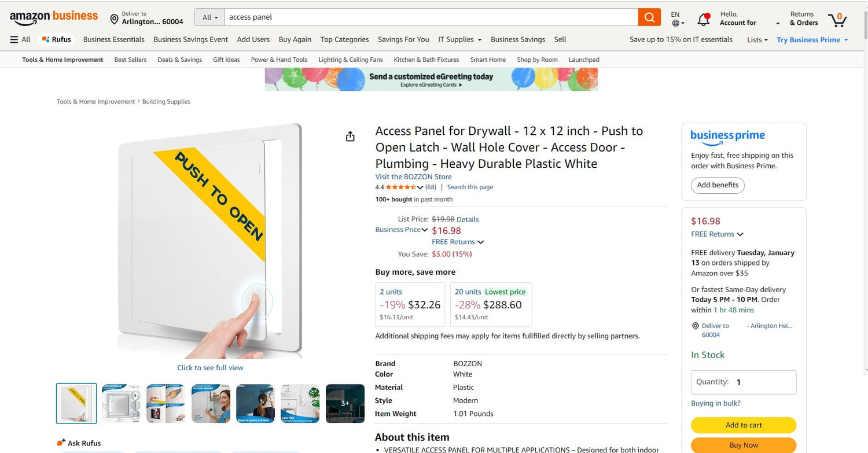Open the Best Sellers tab

[x=130, y=60]
